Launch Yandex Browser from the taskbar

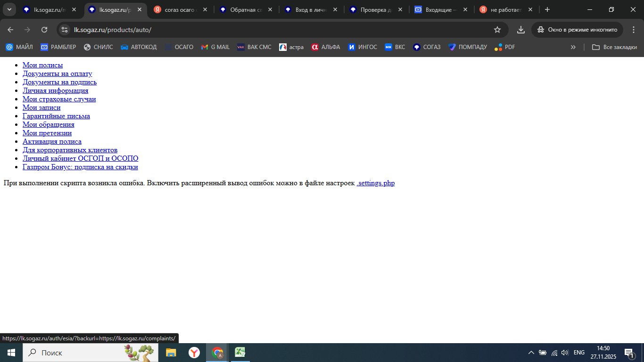[x=194, y=353]
